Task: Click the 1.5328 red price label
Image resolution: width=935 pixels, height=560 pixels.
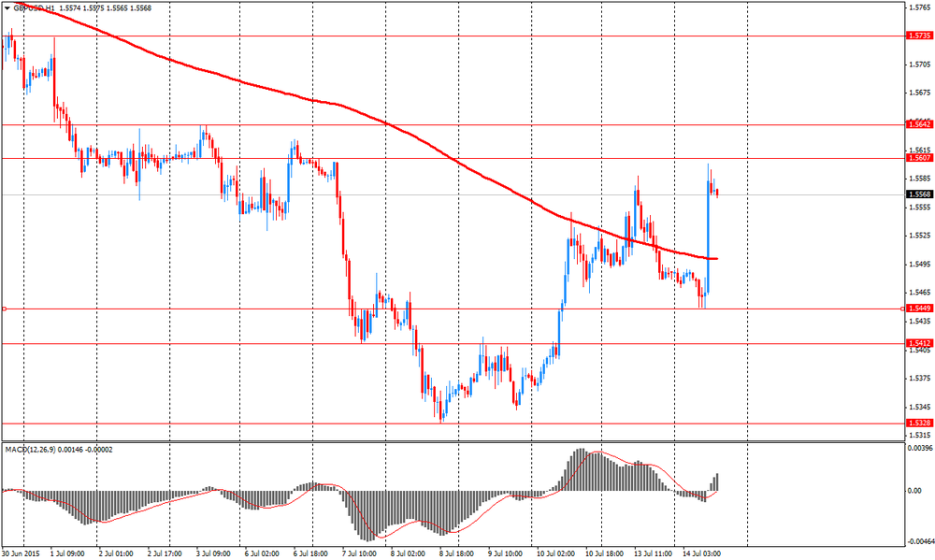Action: pos(918,423)
